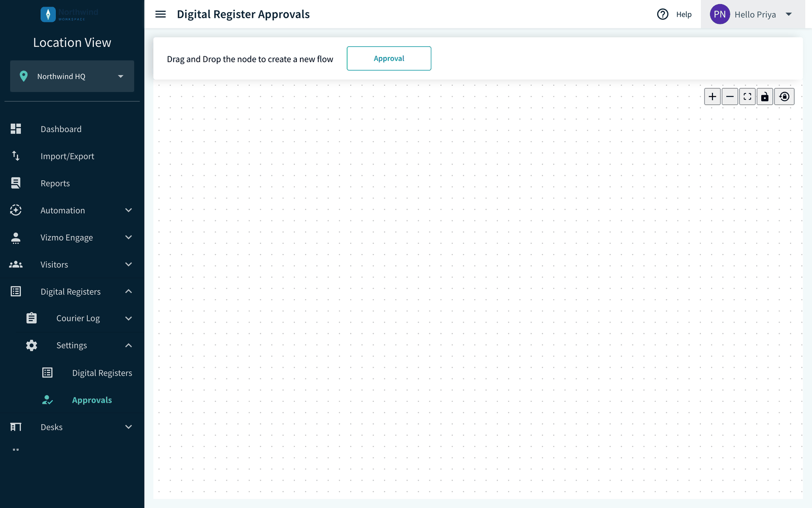Fit the flow view to screen
The height and width of the screenshot is (508, 812).
[748, 97]
